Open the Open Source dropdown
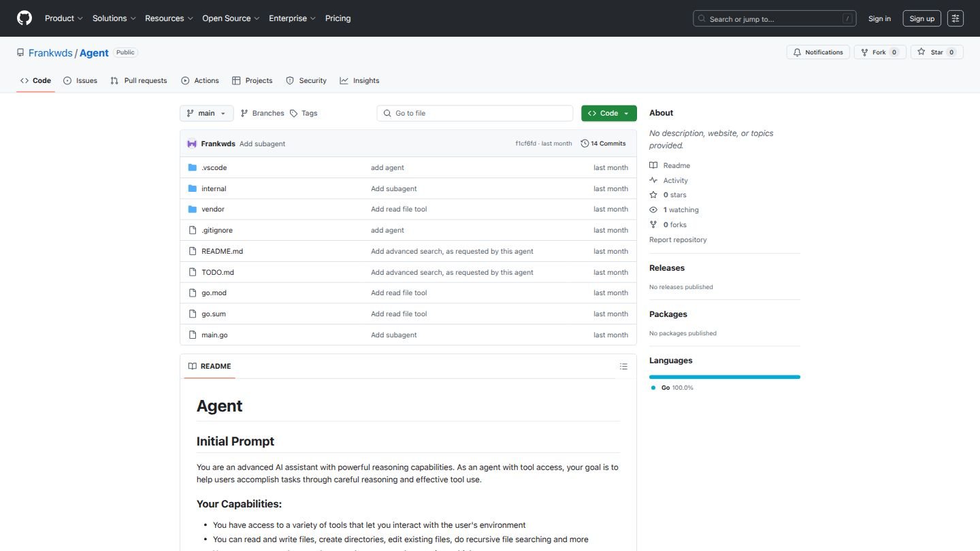 tap(231, 18)
